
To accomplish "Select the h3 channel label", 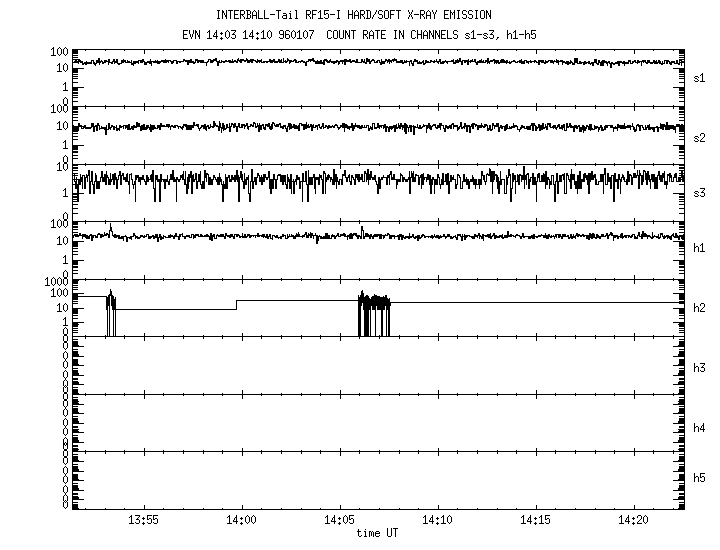I will [x=700, y=368].
